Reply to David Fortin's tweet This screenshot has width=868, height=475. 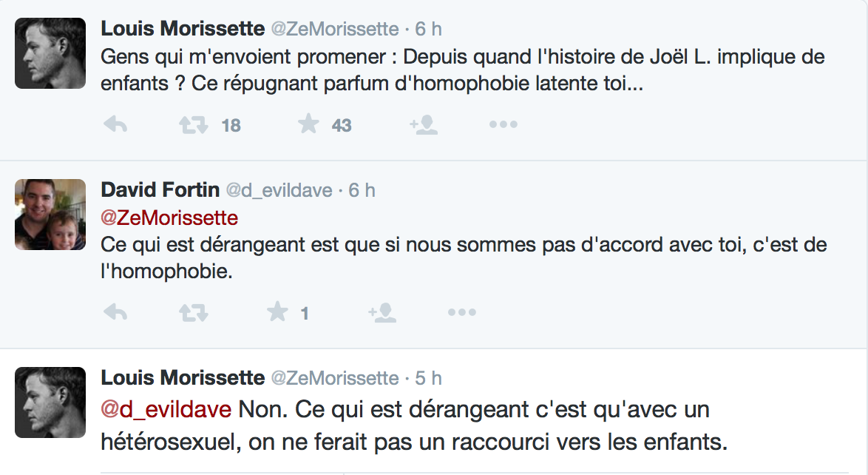tap(115, 313)
